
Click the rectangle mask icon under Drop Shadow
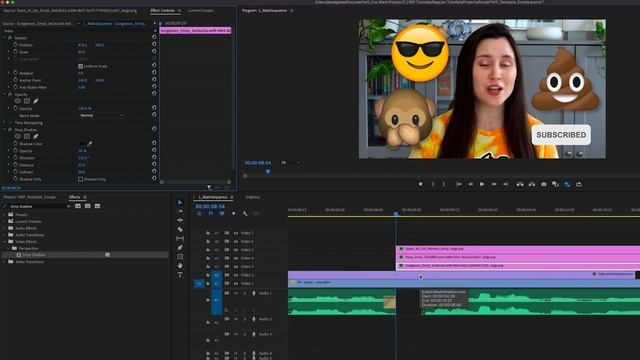27,136
